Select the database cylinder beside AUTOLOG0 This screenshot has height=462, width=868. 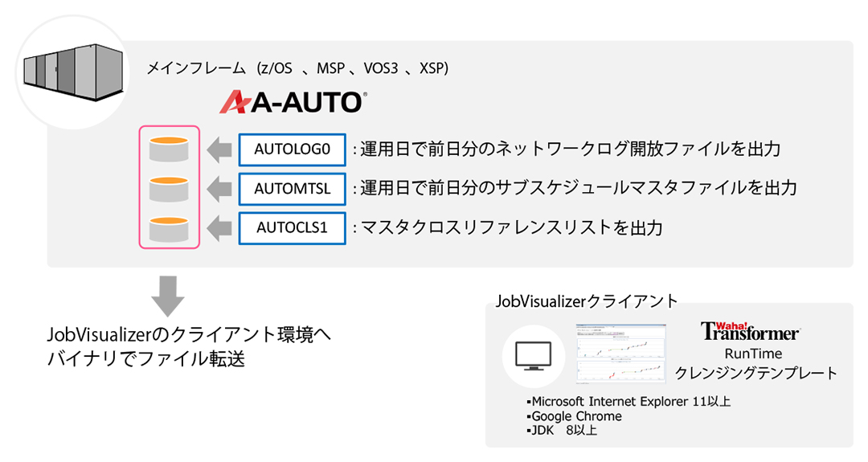[169, 149]
